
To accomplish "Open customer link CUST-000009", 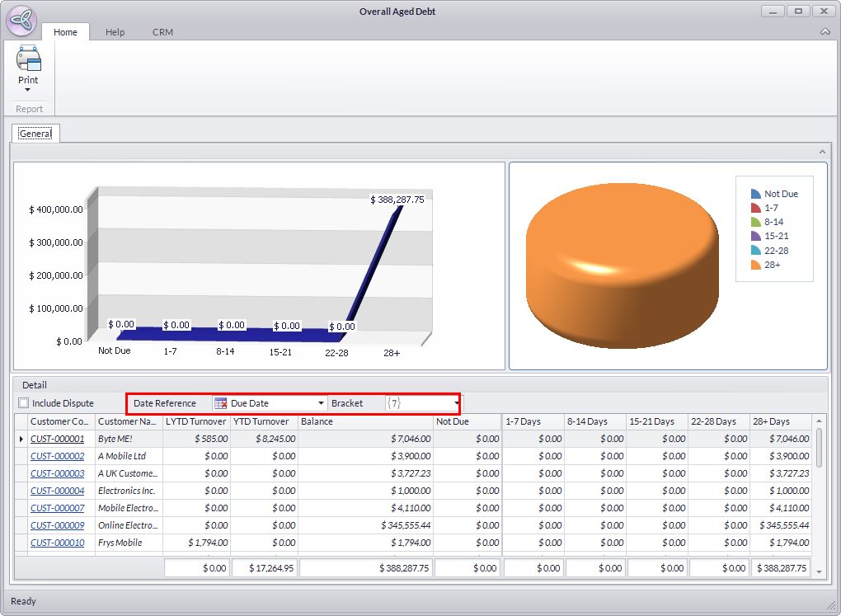I will point(57,525).
